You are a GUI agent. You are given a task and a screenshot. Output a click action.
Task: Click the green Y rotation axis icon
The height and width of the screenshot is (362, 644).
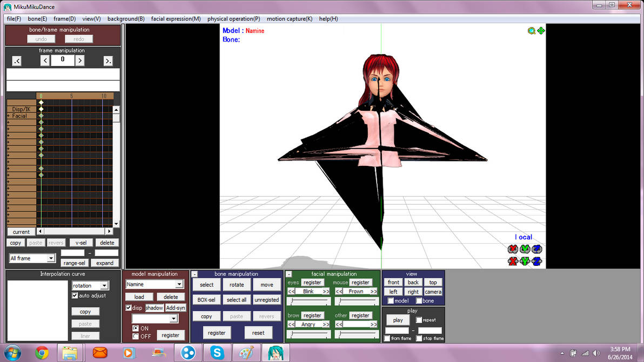coord(525,249)
